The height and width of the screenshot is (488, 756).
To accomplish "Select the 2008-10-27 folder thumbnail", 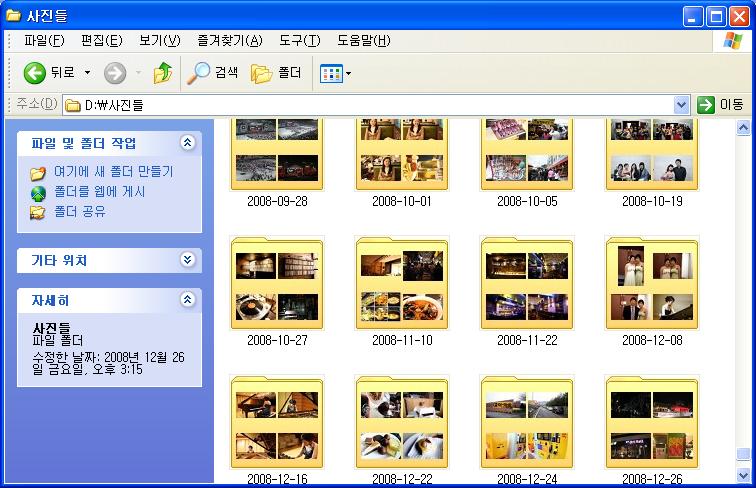I will pos(277,283).
